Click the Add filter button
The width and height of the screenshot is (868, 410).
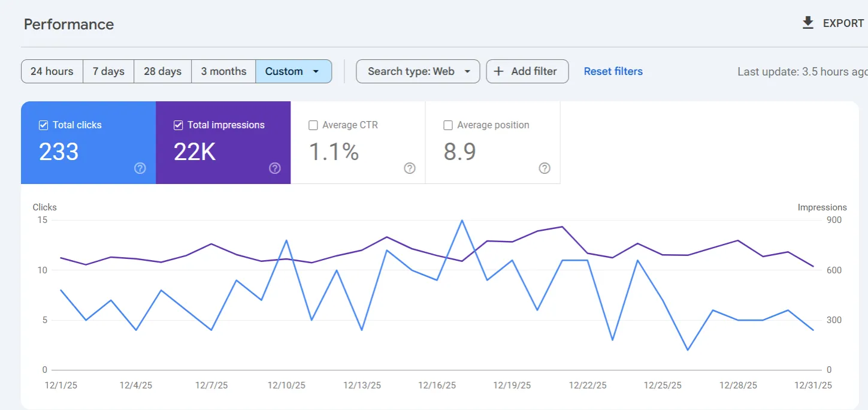click(x=527, y=71)
